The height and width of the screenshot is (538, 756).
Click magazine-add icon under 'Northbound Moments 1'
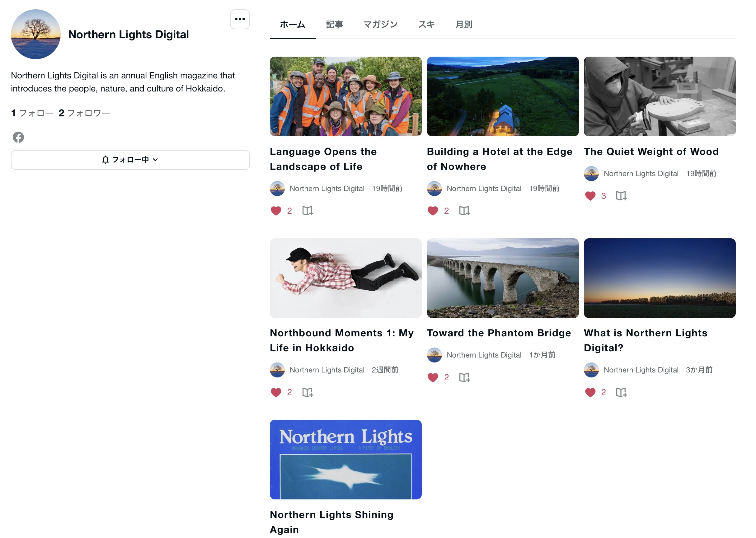pyautogui.click(x=307, y=392)
